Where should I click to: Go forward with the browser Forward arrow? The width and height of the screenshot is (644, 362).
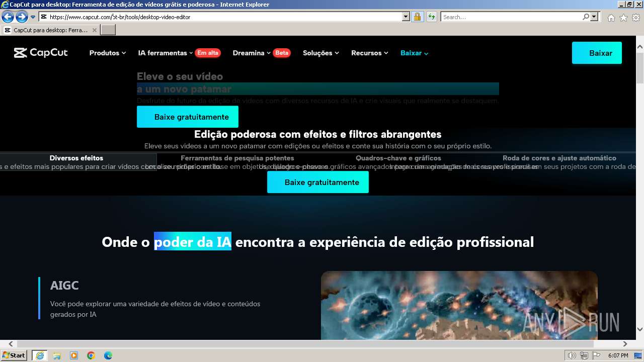[22, 17]
